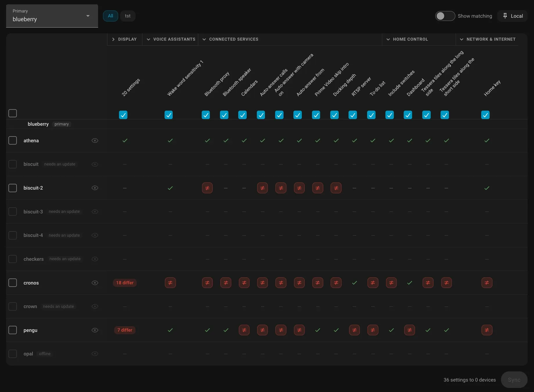The width and height of the screenshot is (534, 392).
Task: Click the biscuit-2 device name
Action: click(x=33, y=188)
